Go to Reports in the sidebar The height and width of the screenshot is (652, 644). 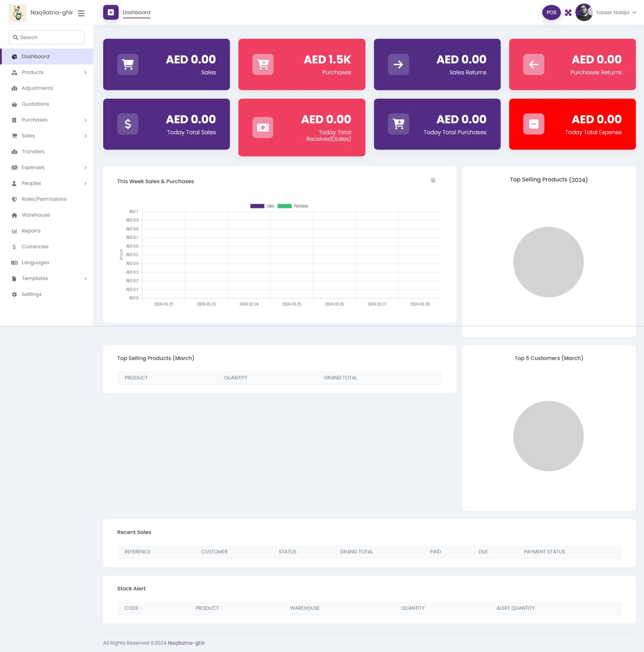31,231
